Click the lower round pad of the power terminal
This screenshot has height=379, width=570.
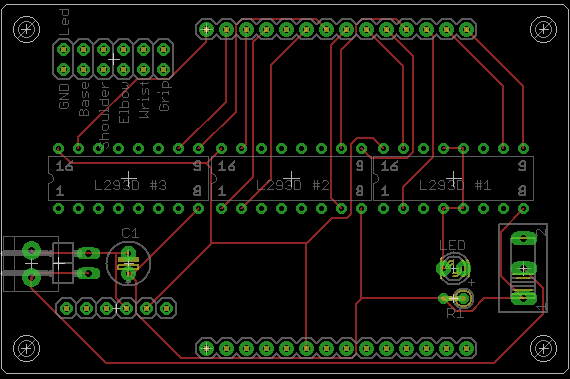32,278
